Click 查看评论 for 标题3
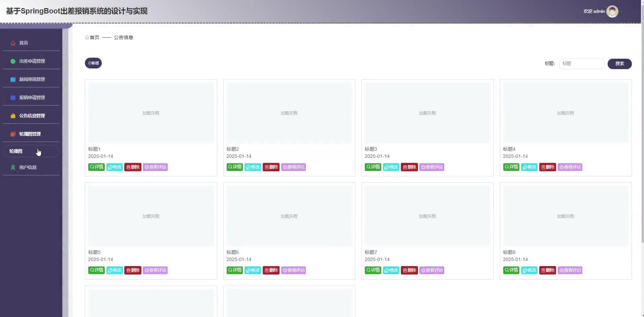This screenshot has width=644, height=317. pyautogui.click(x=432, y=167)
